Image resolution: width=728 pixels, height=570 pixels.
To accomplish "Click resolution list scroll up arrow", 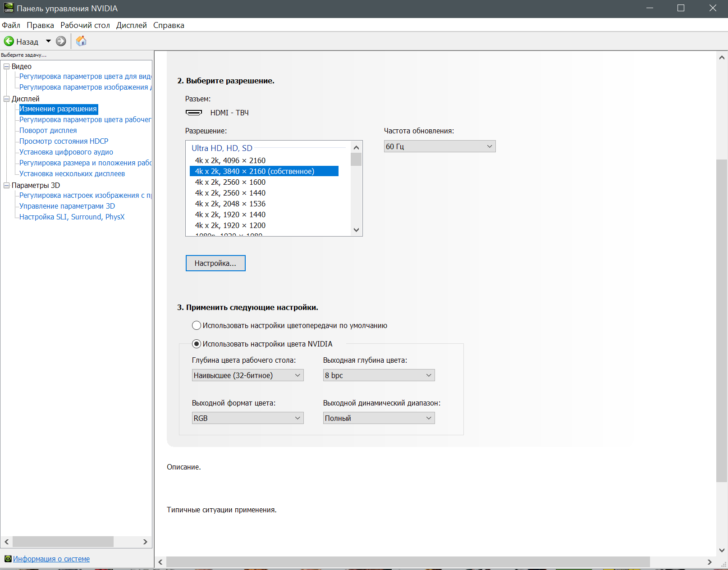I will 356,147.
